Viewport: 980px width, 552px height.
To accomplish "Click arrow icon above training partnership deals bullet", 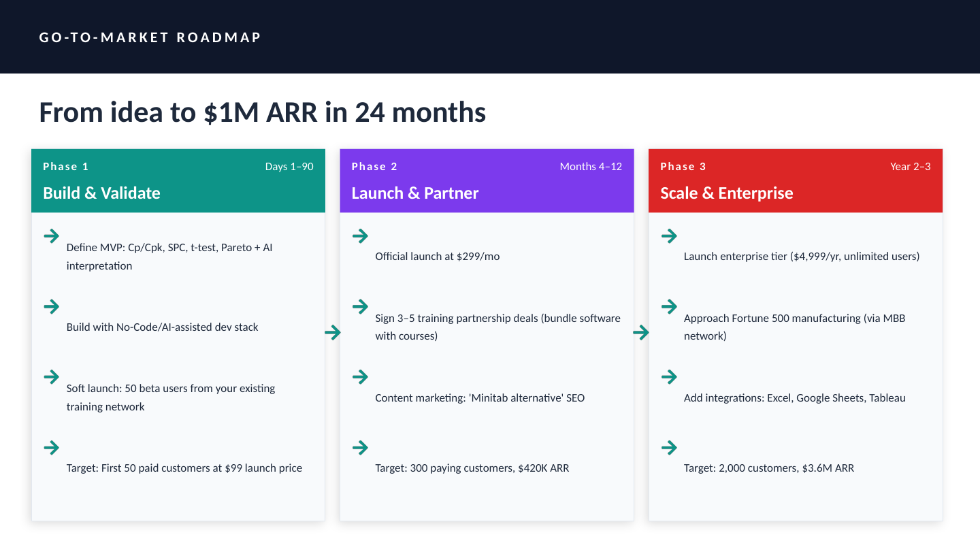I will point(360,307).
